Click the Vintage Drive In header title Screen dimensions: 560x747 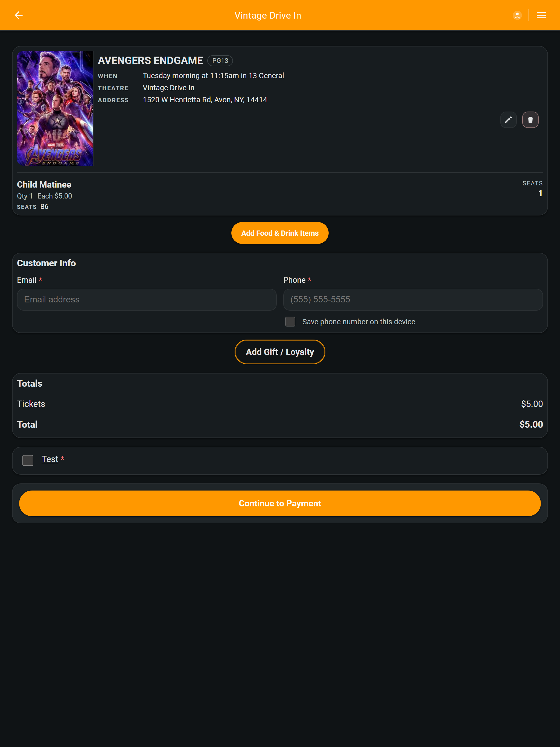pyautogui.click(x=267, y=16)
